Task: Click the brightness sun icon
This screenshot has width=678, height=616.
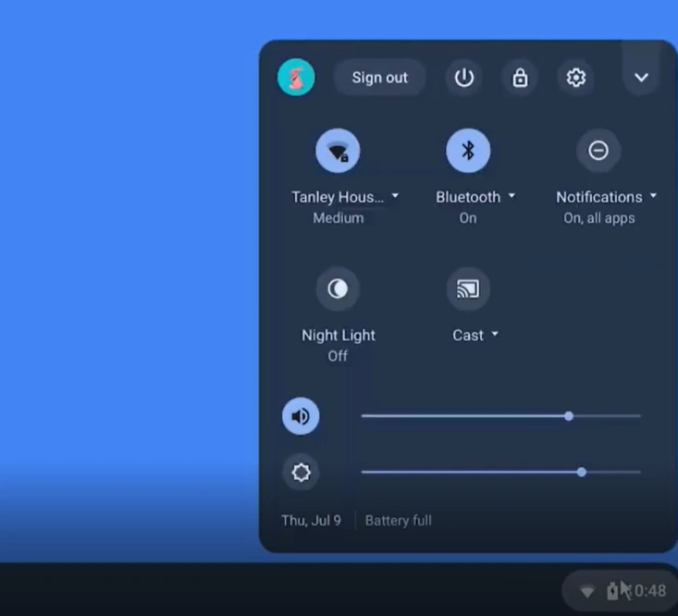Action: [x=301, y=473]
